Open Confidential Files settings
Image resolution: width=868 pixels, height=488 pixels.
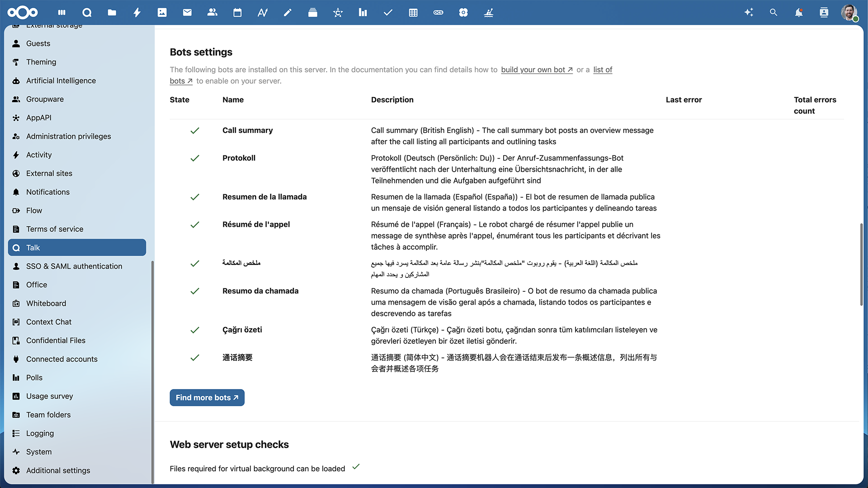click(77, 340)
